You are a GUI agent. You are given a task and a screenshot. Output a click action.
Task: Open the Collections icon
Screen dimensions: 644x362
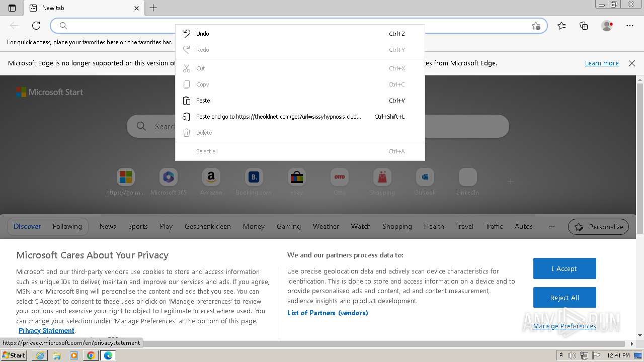584,26
